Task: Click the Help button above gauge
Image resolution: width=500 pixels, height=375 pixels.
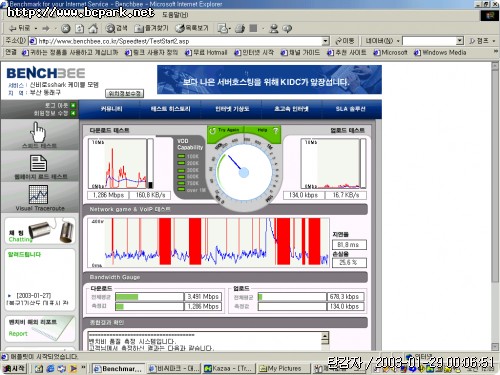Action: tap(267, 130)
